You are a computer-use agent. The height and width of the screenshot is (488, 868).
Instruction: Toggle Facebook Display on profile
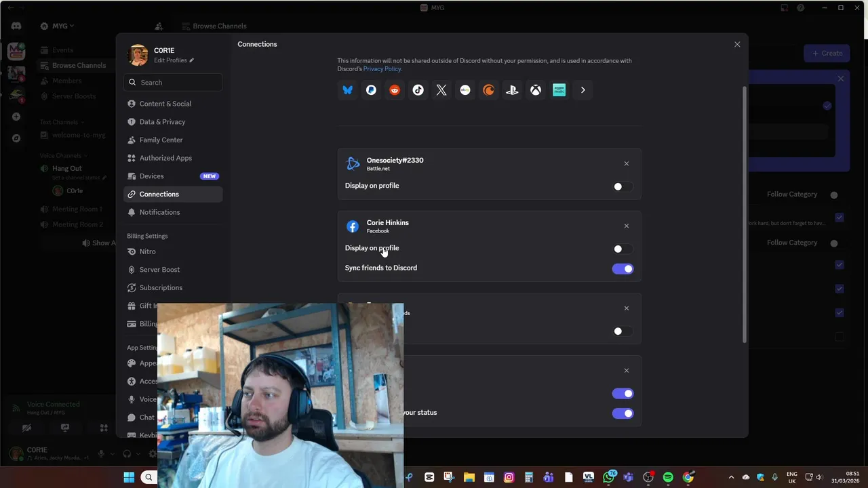623,249
